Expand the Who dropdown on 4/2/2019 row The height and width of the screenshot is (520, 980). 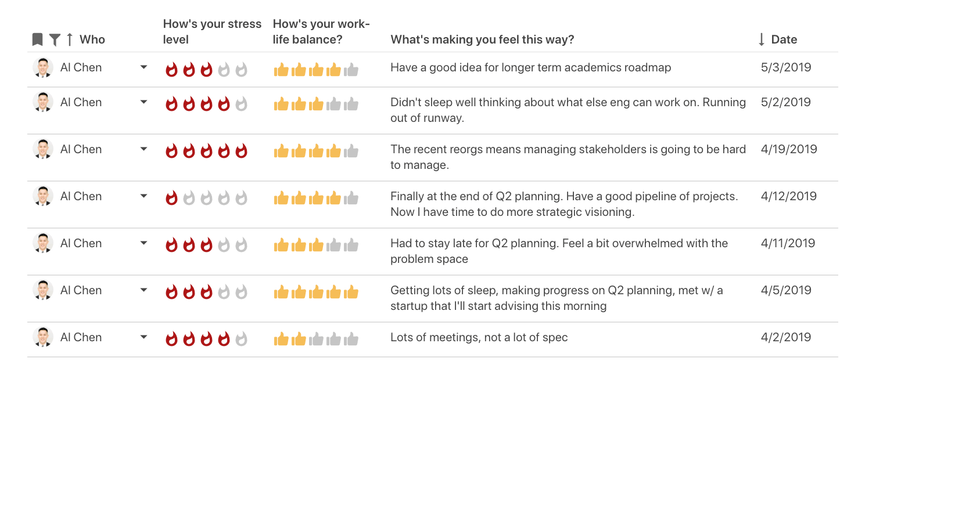click(143, 337)
